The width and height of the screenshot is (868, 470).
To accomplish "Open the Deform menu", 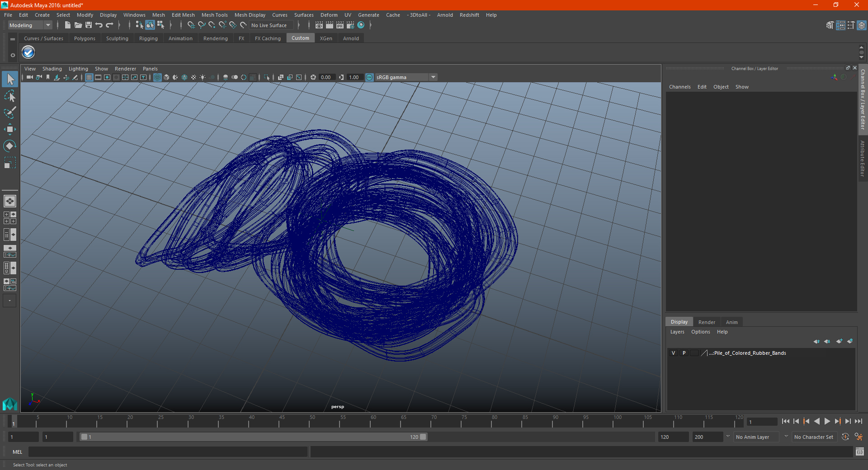I will point(329,15).
